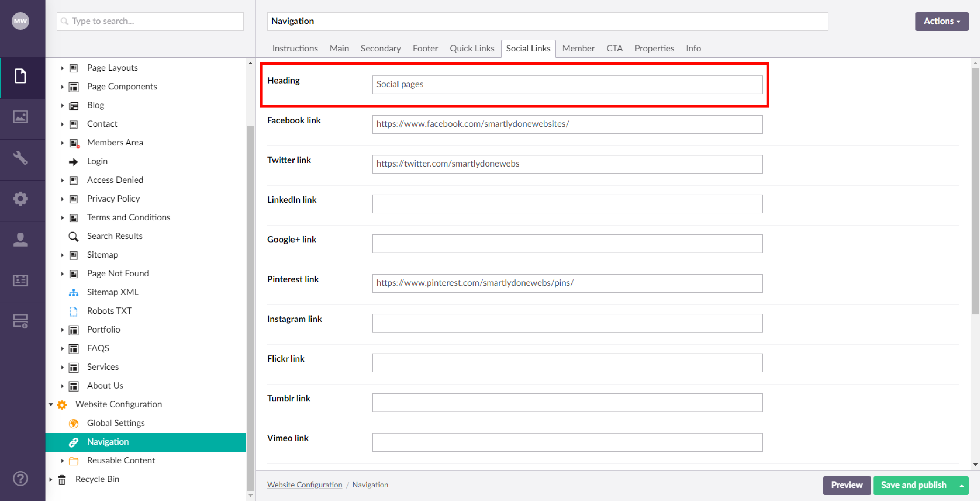Click the Preview button
The height and width of the screenshot is (502, 980).
[x=847, y=486]
